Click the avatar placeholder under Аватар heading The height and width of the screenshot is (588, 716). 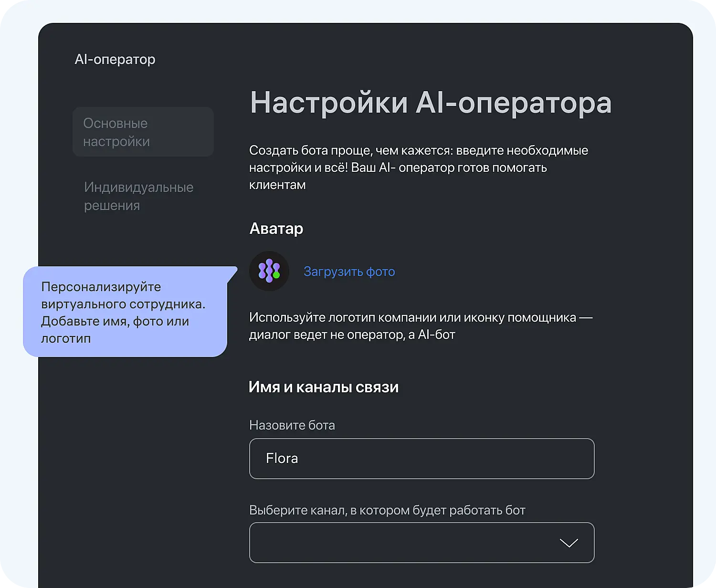(269, 271)
